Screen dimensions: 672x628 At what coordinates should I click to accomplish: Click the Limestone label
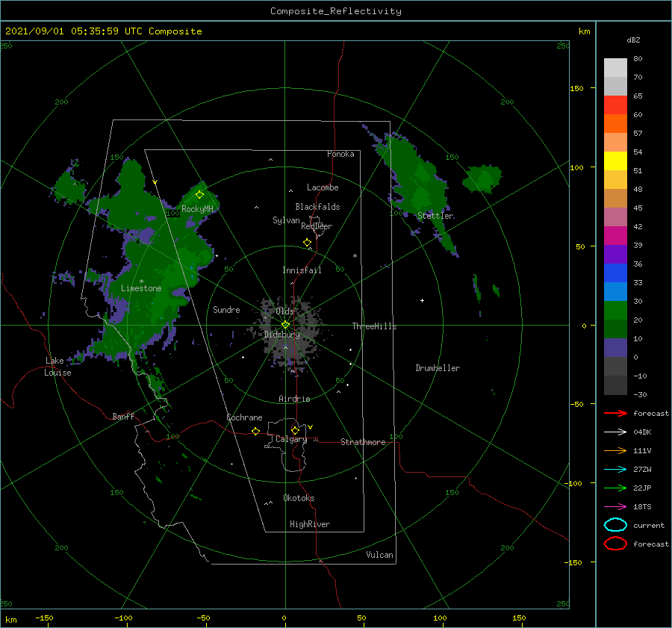[x=141, y=288]
